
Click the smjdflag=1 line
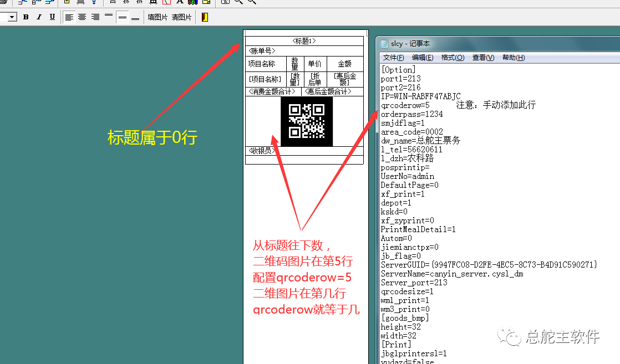(x=403, y=123)
